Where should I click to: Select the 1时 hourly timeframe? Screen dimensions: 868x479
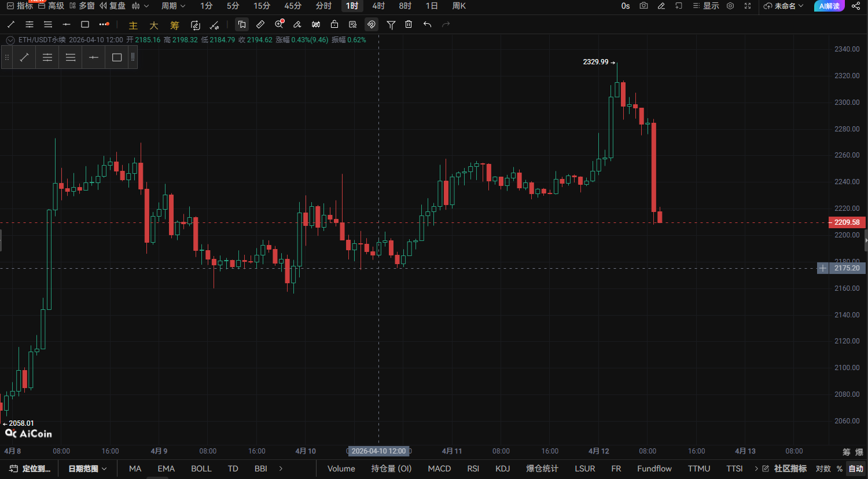pyautogui.click(x=352, y=6)
